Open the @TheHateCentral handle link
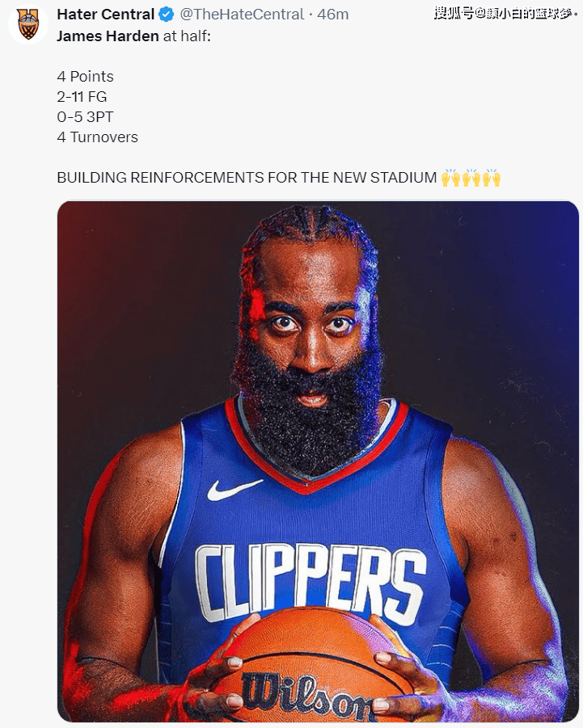The image size is (583, 728). [242, 15]
